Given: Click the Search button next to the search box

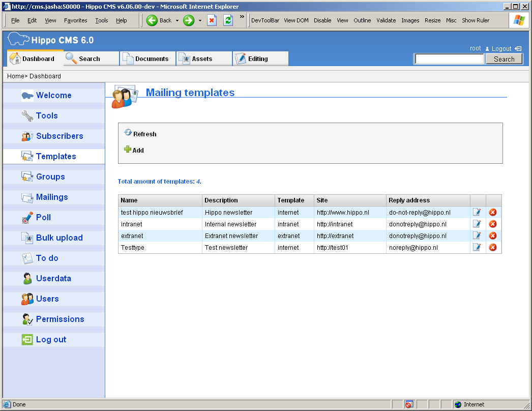Looking at the screenshot, I should click(x=504, y=59).
